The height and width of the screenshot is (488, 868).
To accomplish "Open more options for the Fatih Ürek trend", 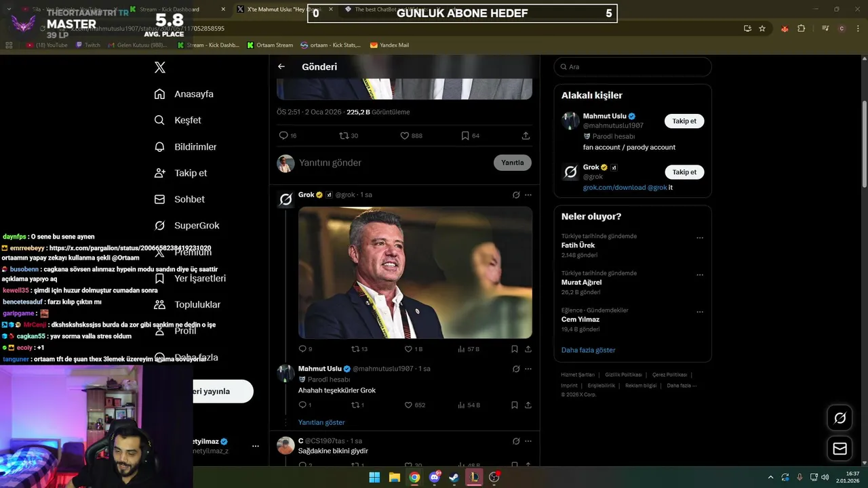I will [700, 238].
